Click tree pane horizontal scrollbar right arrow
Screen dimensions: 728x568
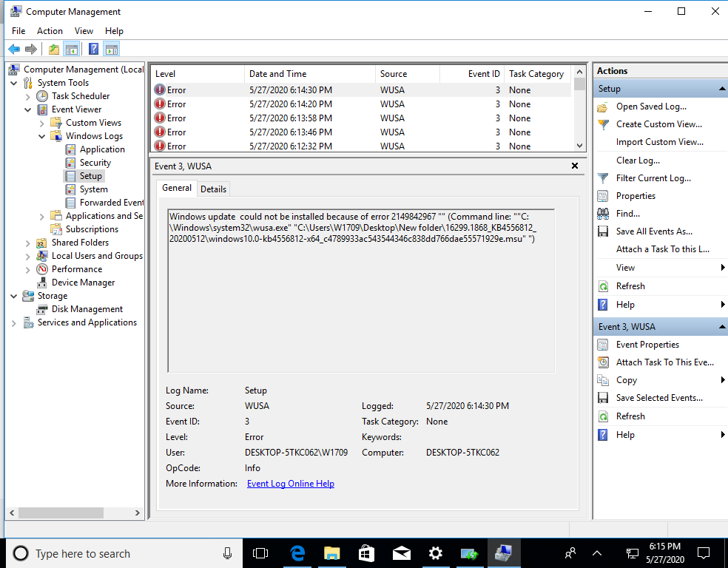click(x=138, y=513)
